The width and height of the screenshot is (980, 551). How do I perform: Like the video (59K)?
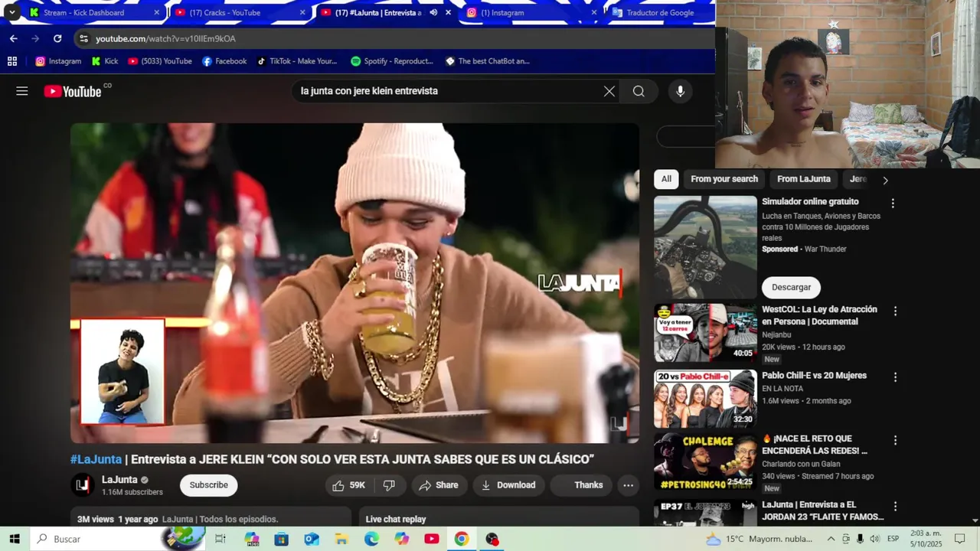[348, 485]
